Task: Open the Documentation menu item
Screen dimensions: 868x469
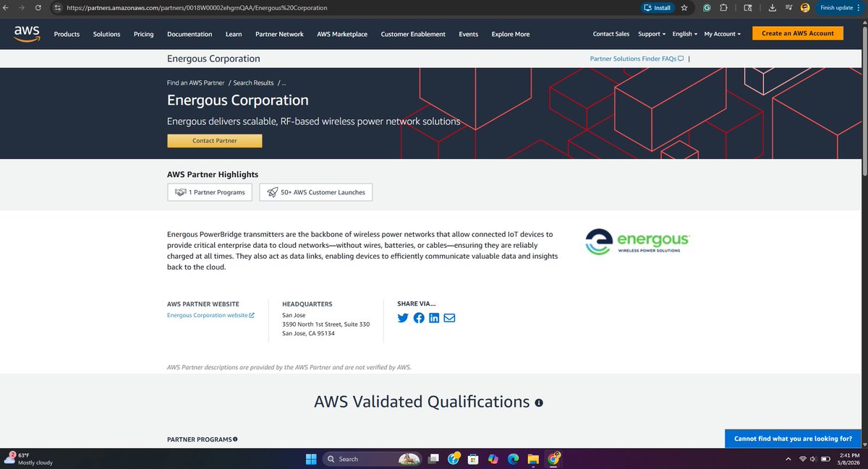Action: 190,34
